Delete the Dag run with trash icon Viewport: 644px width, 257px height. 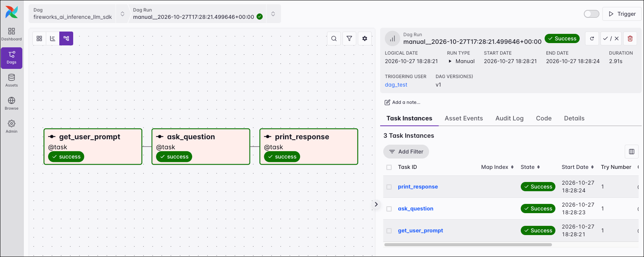click(x=630, y=38)
